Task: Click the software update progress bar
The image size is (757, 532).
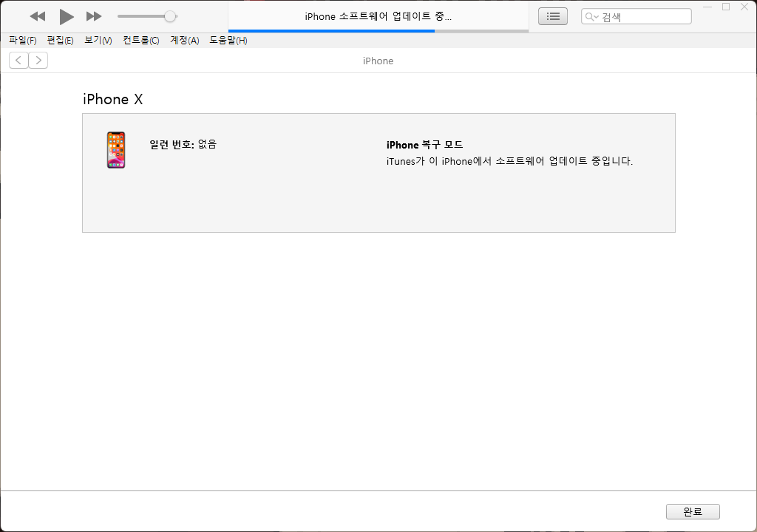Action: tap(378, 31)
